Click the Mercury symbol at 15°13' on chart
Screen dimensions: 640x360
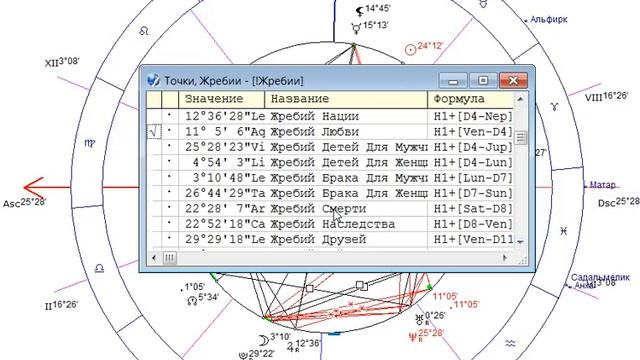click(x=356, y=28)
